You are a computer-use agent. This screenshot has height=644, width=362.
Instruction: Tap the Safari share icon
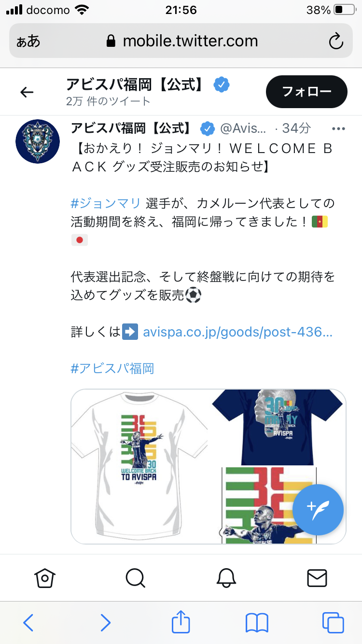point(181,622)
